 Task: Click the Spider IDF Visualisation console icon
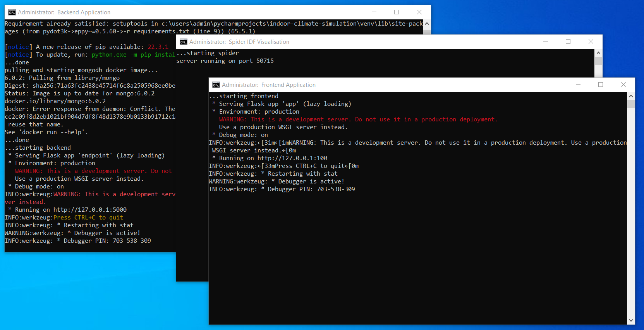(184, 42)
